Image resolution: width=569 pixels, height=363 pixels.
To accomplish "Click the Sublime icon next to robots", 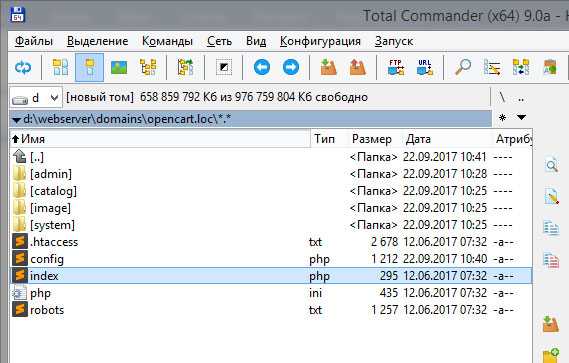I will [20, 310].
